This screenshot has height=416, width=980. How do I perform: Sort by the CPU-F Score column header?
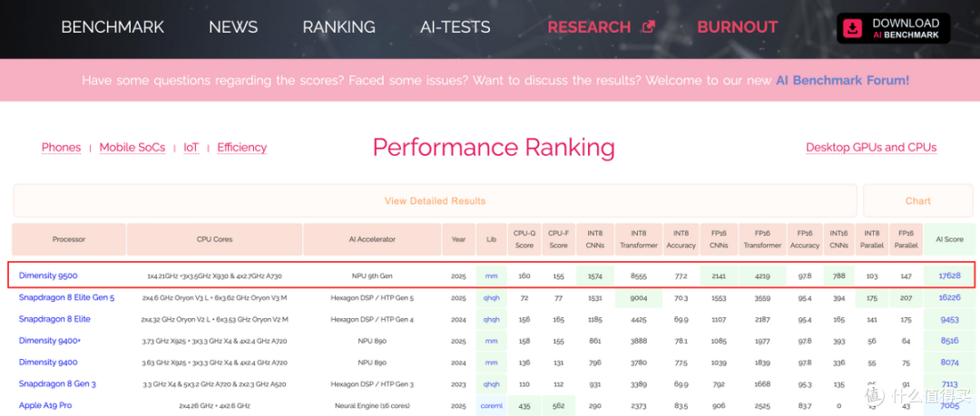pyautogui.click(x=558, y=239)
